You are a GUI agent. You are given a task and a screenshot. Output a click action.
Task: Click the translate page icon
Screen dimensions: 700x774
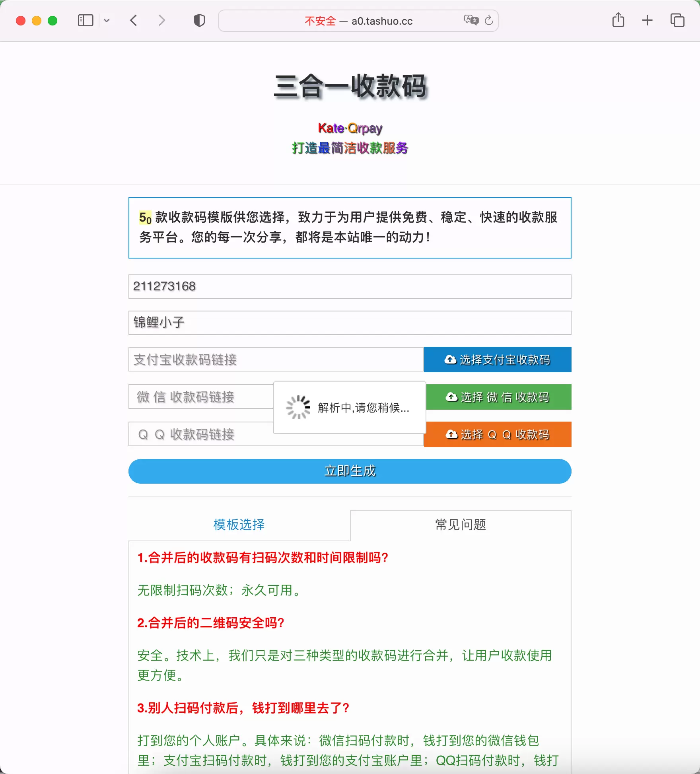[471, 20]
